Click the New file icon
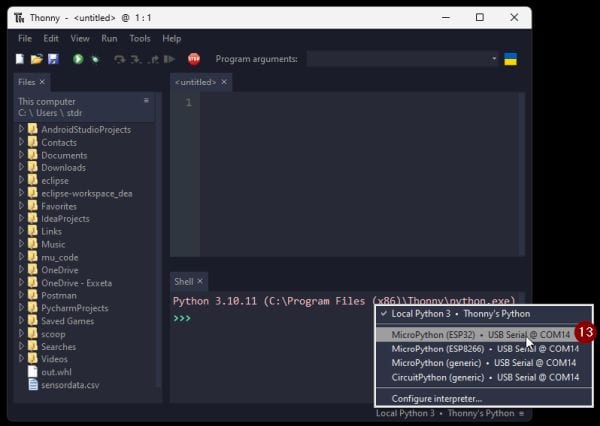Viewport: 600px width, 426px height. point(21,59)
